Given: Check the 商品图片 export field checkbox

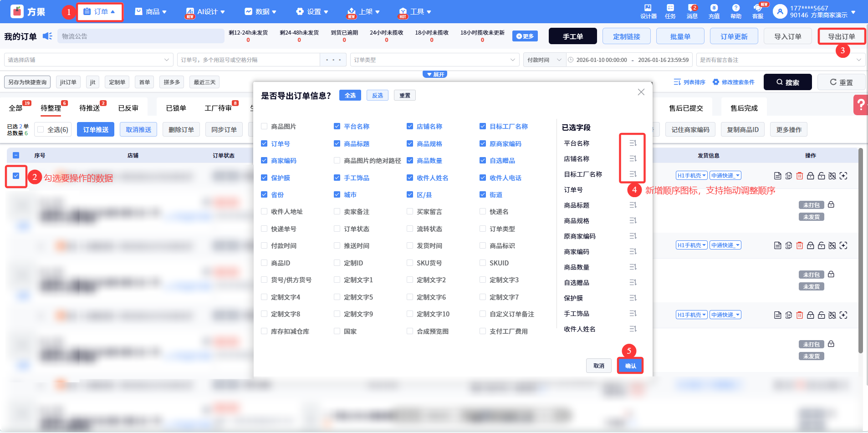Looking at the screenshot, I should tap(264, 127).
